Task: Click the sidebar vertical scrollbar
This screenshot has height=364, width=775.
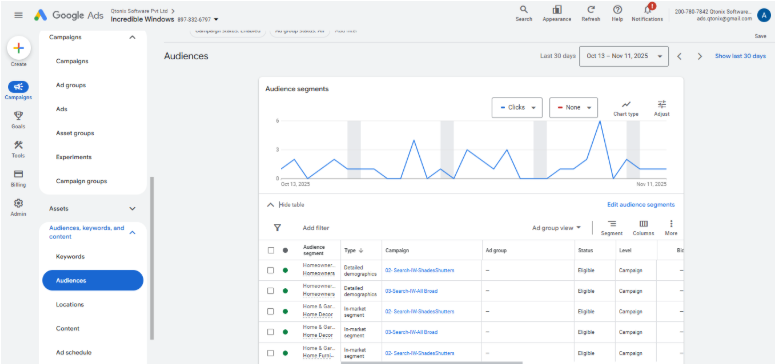Action: pos(152,259)
